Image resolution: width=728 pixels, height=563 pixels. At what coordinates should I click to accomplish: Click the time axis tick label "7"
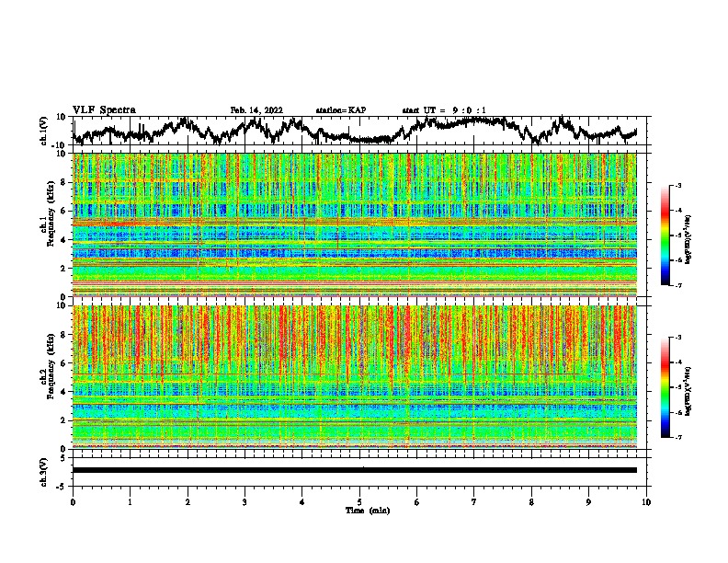(x=474, y=502)
